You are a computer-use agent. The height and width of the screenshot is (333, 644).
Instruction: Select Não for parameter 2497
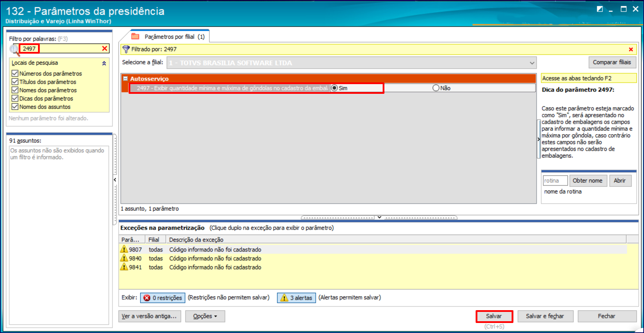click(436, 88)
